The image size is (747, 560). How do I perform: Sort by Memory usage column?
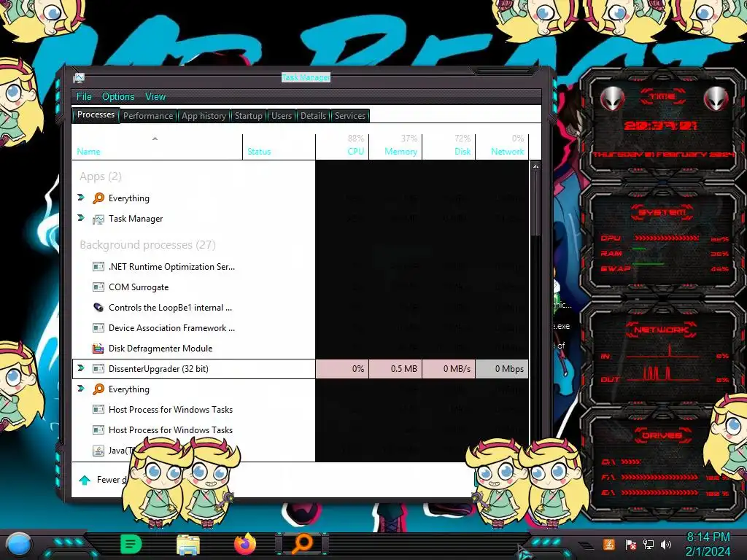(x=395, y=147)
